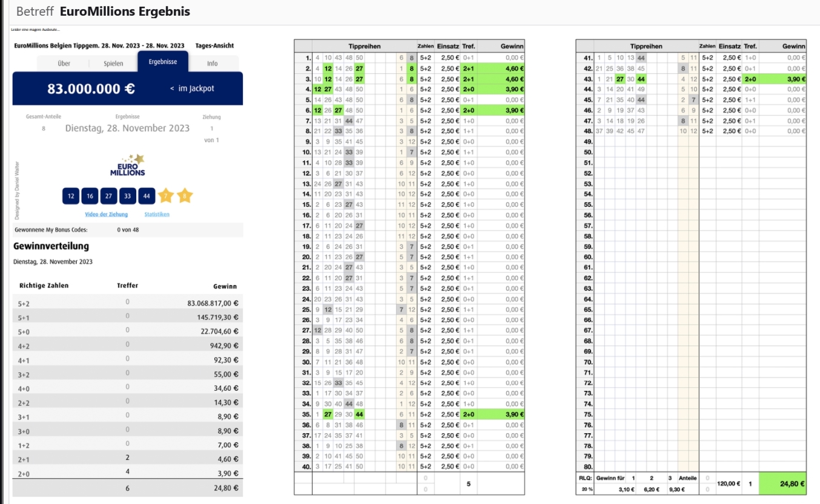The width and height of the screenshot is (820, 504).
Task: Click the 55,00 € prize amount
Action: (225, 374)
